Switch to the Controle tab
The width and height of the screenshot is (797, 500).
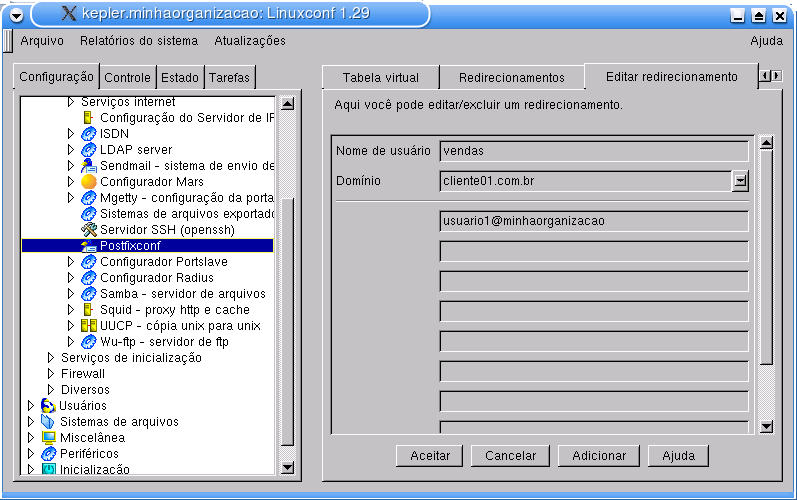coord(128,78)
